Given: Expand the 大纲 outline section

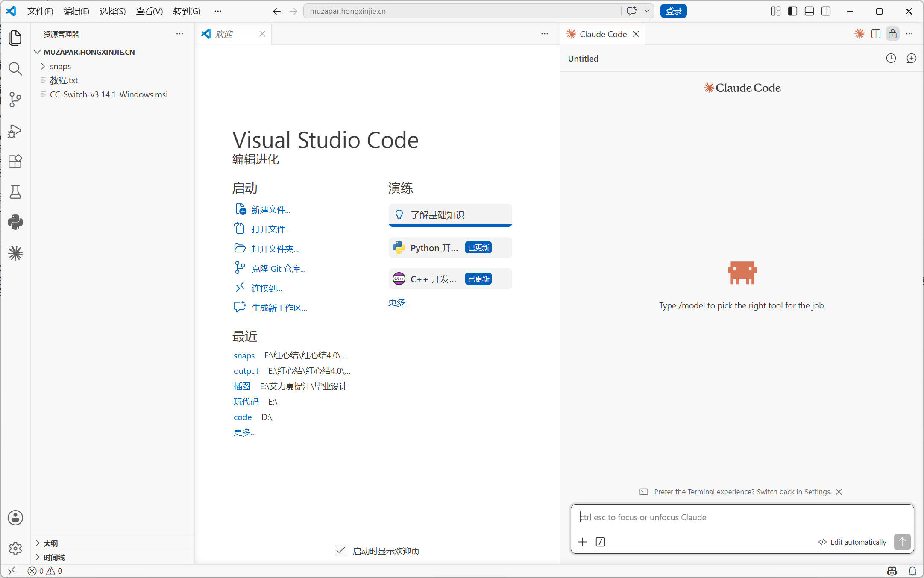Looking at the screenshot, I should 113,543.
